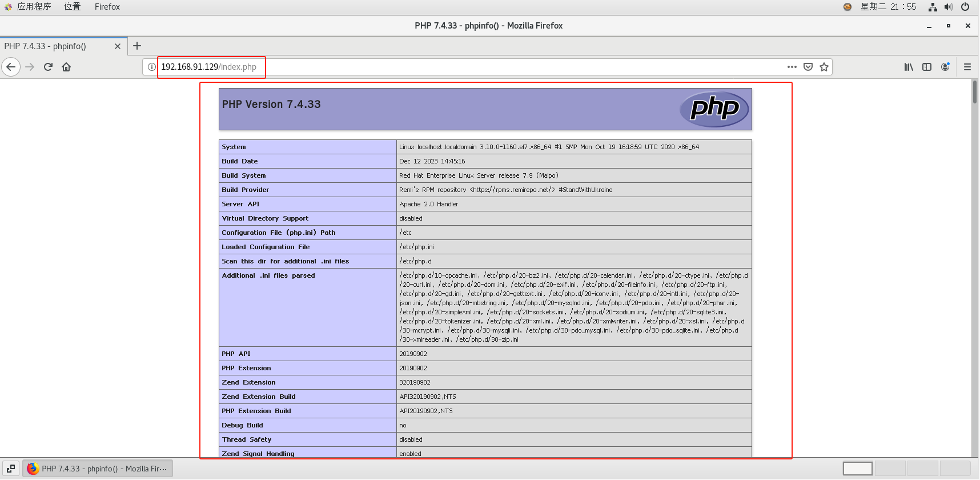Click the 'Virtual Directory Support' label

coord(265,218)
